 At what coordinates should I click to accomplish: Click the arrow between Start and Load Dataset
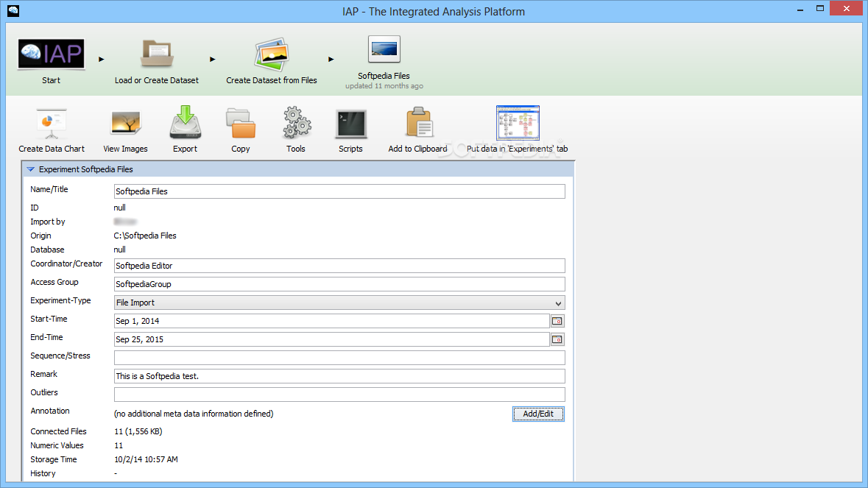point(102,59)
